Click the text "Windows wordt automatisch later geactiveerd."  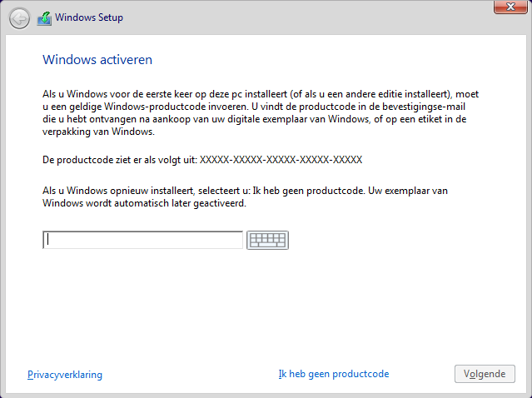tap(144, 203)
